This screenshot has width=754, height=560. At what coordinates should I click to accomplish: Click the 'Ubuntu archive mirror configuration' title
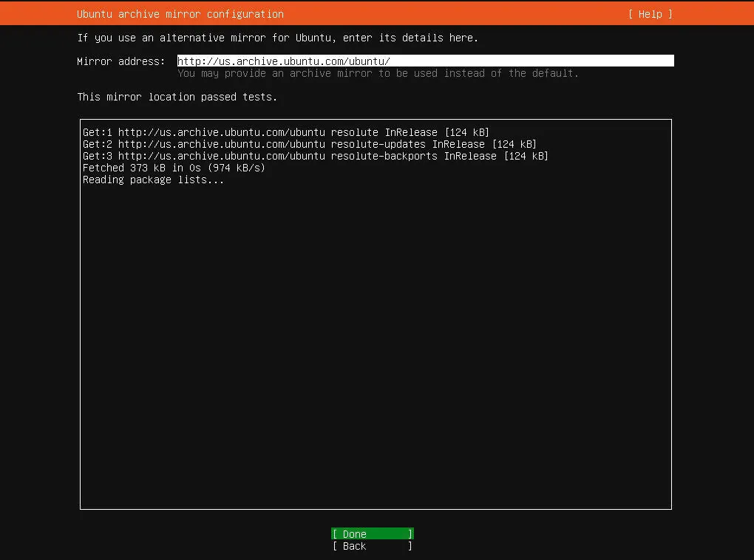click(x=180, y=14)
